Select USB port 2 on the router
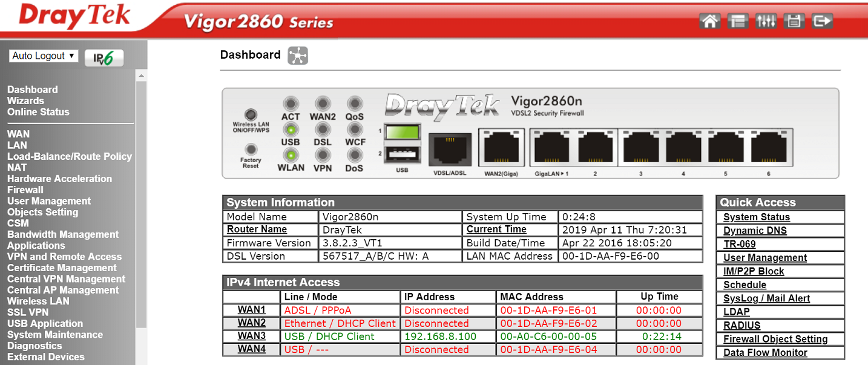 pyautogui.click(x=403, y=154)
